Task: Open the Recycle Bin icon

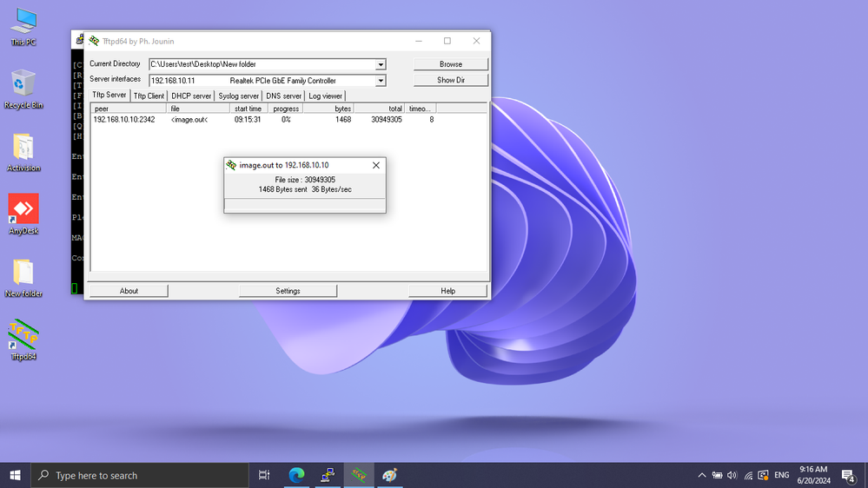Action: 23,89
